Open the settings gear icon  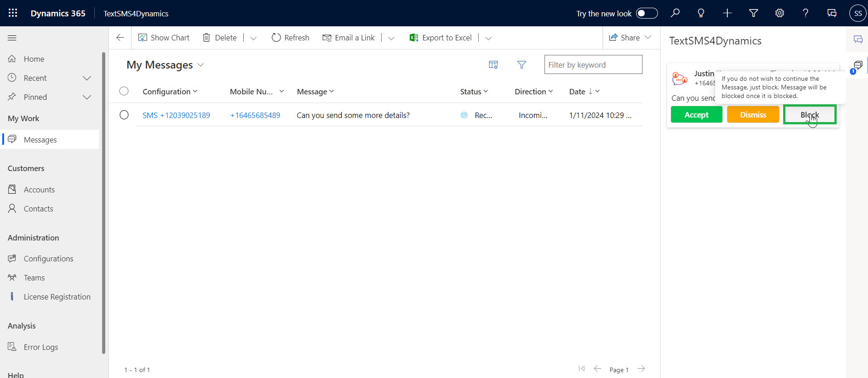tap(780, 13)
